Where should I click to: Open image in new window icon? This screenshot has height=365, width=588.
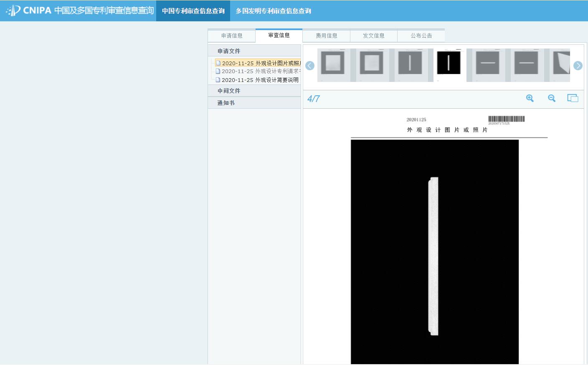(573, 98)
